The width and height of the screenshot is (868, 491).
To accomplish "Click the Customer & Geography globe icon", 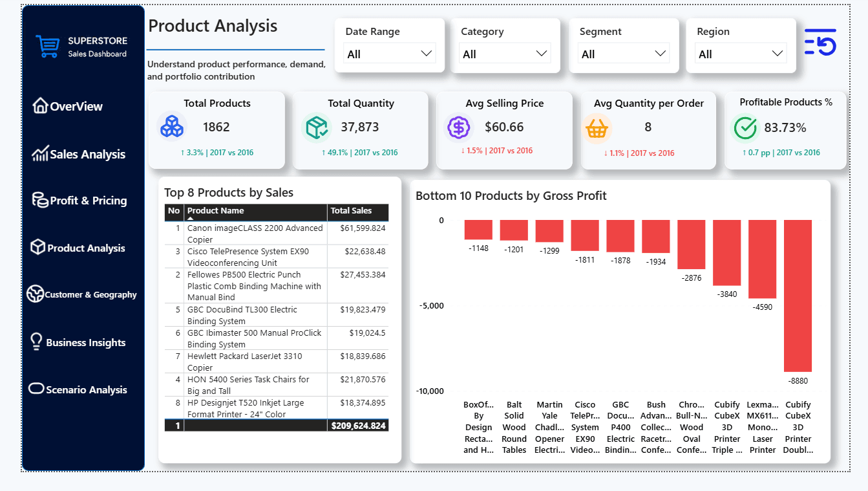I will (35, 294).
